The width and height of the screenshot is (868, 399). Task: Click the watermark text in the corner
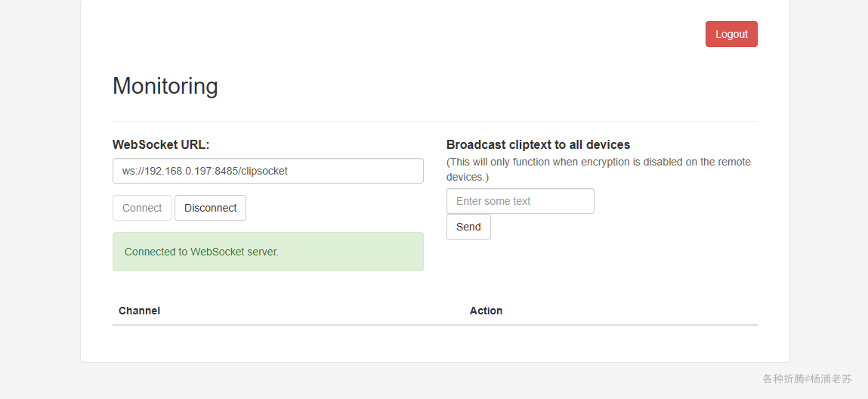(807, 379)
